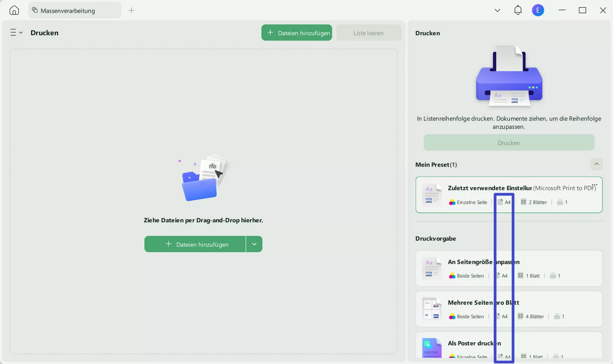Open the list menu icon beside Drucken title

click(x=16, y=33)
